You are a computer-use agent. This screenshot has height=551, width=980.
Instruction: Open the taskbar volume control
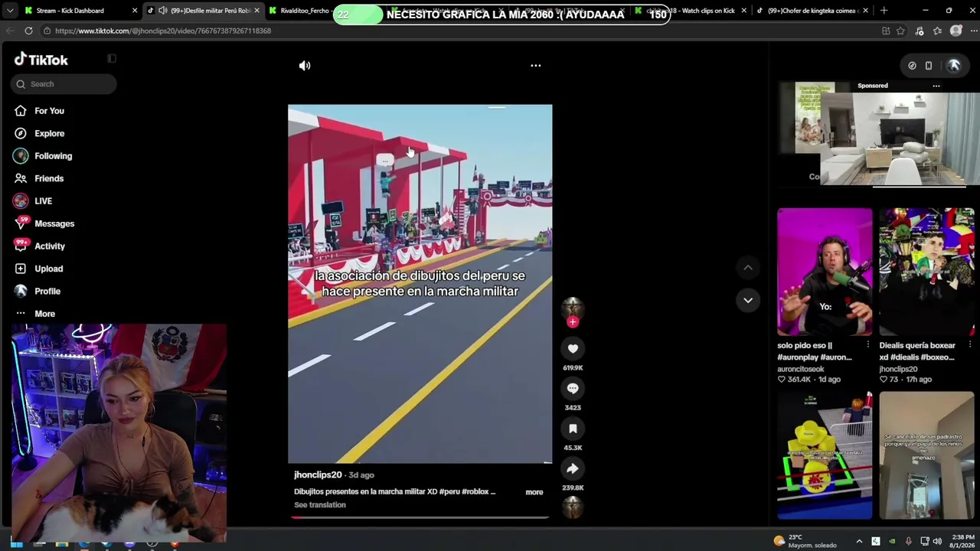(x=937, y=542)
